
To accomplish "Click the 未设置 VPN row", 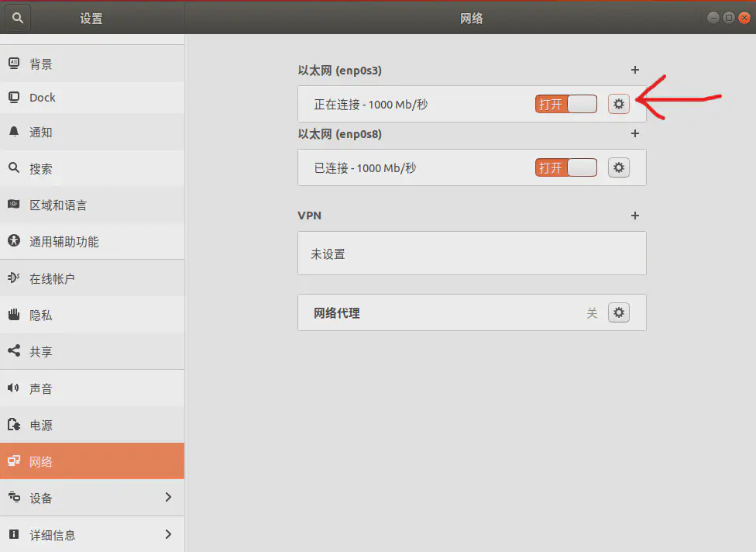I will pyautogui.click(x=471, y=254).
